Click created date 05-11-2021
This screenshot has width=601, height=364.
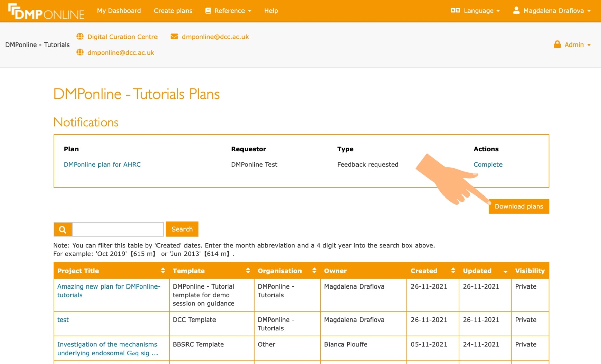click(429, 344)
